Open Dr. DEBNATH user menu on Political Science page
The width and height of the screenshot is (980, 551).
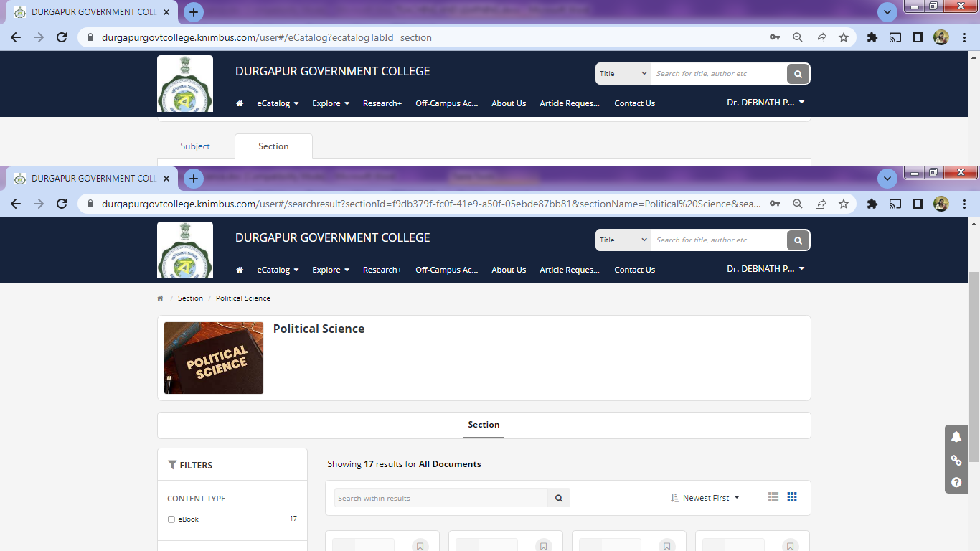click(x=765, y=269)
